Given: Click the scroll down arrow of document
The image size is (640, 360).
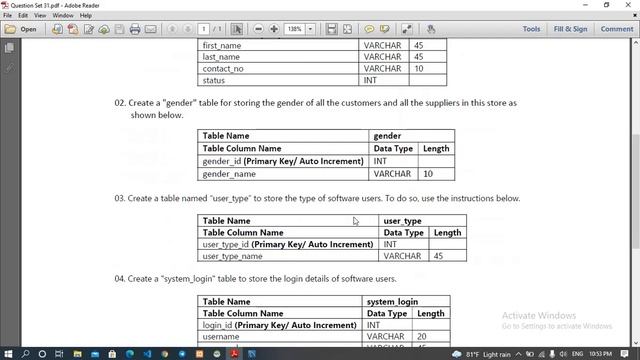Looking at the screenshot, I should 636,343.
